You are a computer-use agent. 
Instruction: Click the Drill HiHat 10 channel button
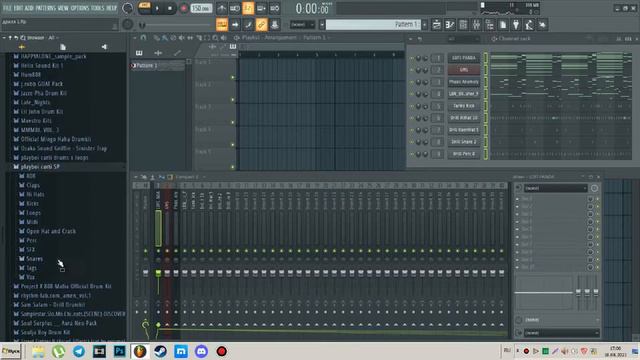(464, 118)
